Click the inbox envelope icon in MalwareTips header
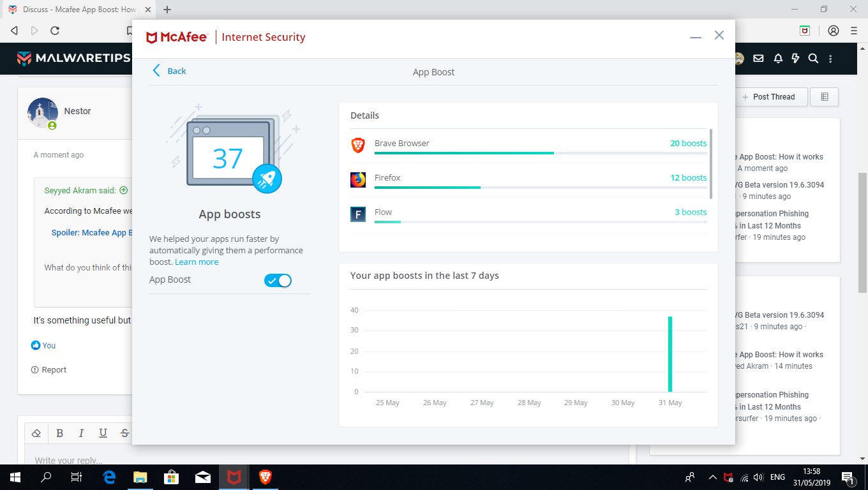Image resolution: width=868 pixels, height=490 pixels. [758, 59]
